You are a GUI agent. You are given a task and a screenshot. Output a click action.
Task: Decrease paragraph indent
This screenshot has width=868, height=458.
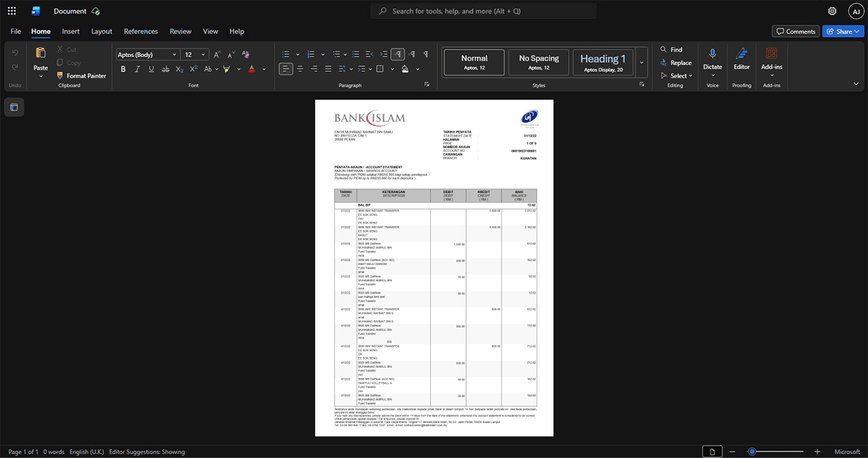369,55
